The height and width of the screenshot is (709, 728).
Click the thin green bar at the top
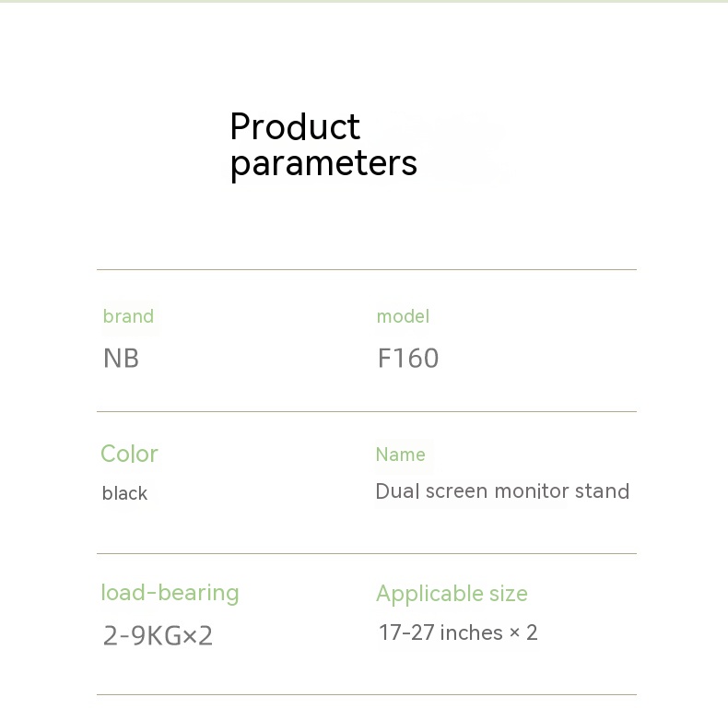tap(364, 2)
